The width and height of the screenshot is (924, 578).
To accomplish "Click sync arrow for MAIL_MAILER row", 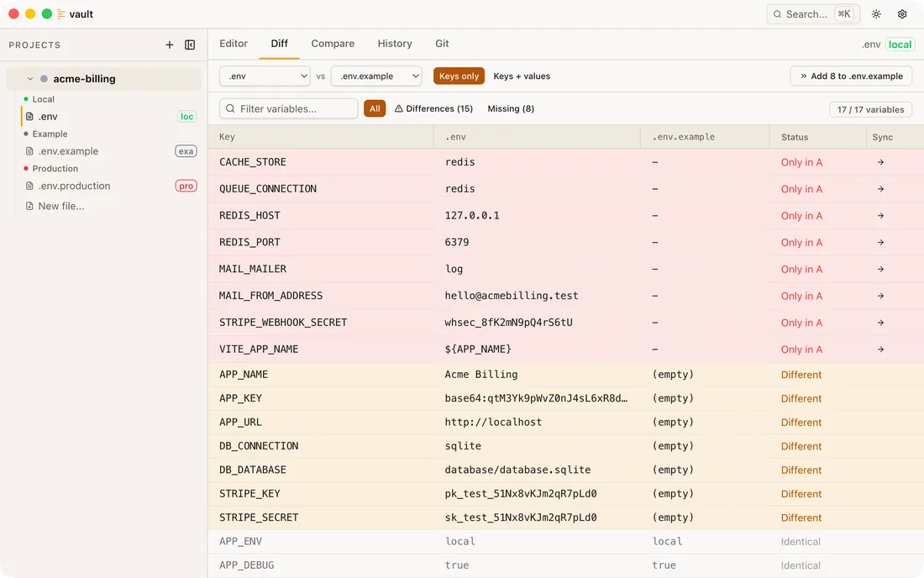I will [x=880, y=270].
